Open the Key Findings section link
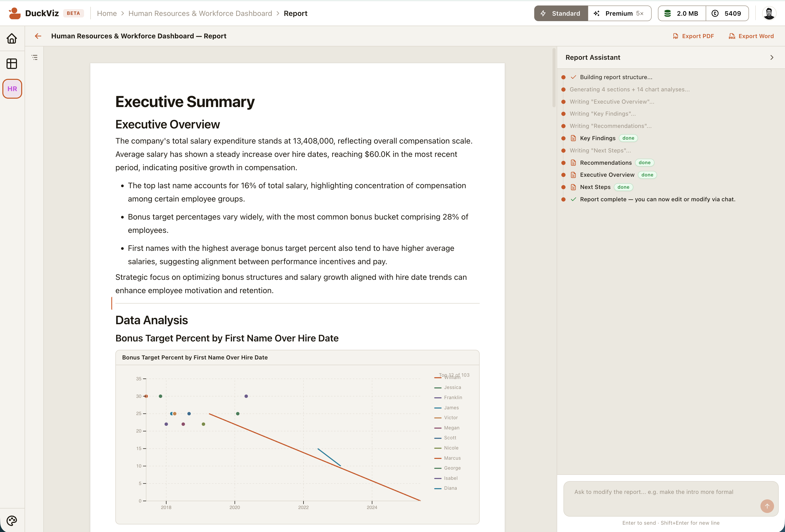 tap(598, 138)
